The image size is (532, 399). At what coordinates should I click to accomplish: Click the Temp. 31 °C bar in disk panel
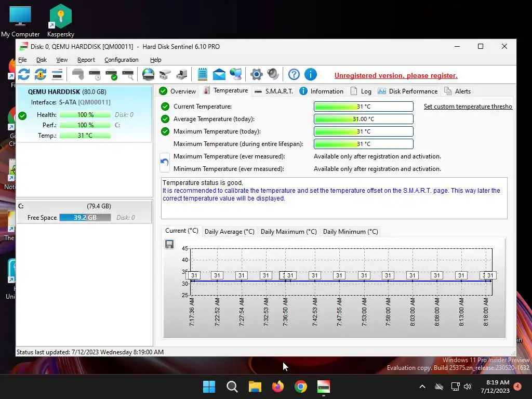click(x=85, y=136)
